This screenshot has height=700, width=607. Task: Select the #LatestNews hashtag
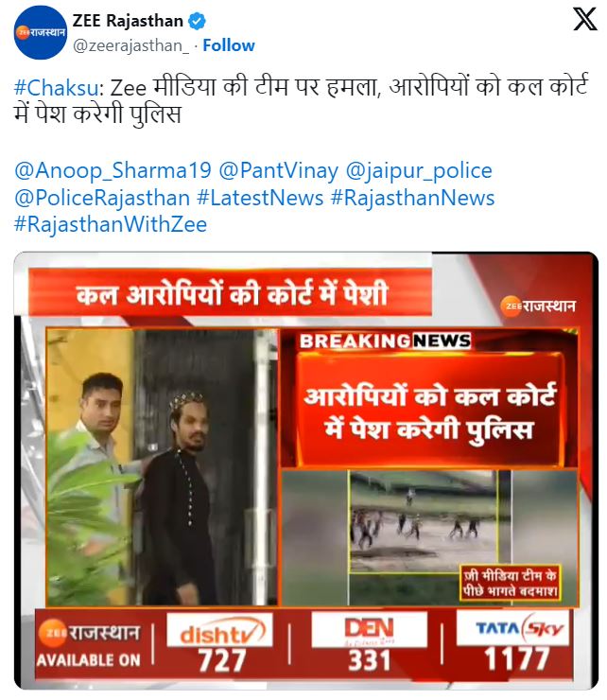pyautogui.click(x=260, y=198)
